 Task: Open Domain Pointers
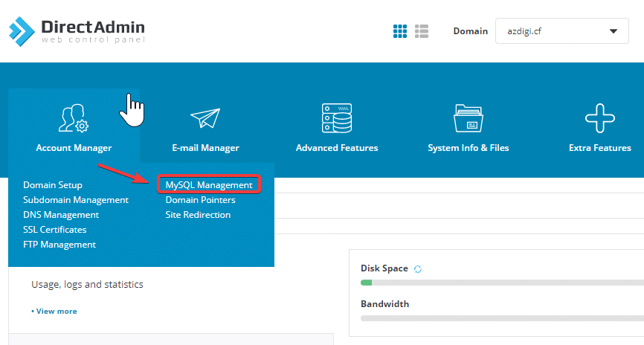200,200
